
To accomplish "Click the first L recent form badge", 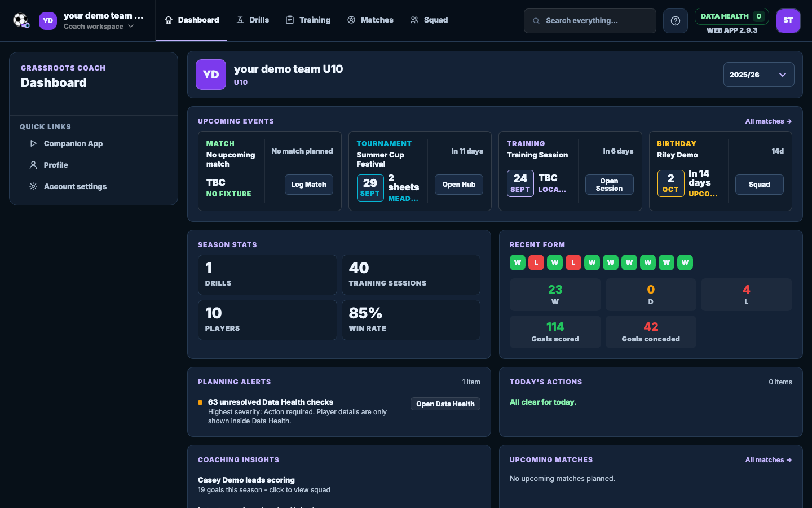I will pos(536,262).
